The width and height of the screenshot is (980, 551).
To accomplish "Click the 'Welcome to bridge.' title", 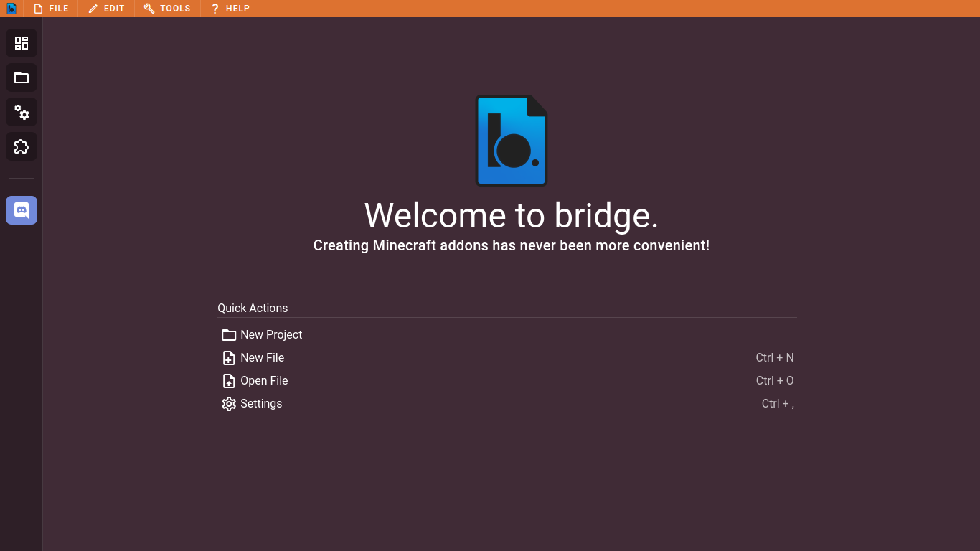I will 512,215.
